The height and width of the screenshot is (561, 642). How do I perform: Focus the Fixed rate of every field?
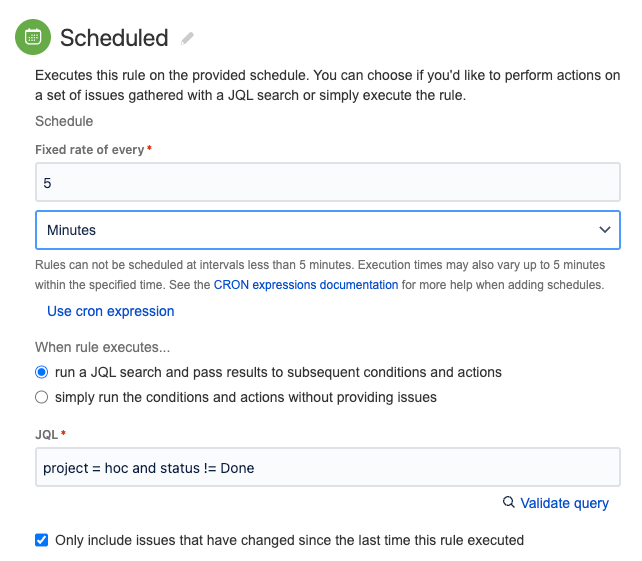pyautogui.click(x=328, y=182)
